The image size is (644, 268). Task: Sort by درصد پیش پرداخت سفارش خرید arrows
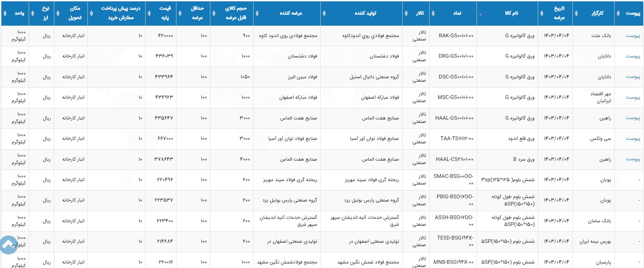pos(91,13)
